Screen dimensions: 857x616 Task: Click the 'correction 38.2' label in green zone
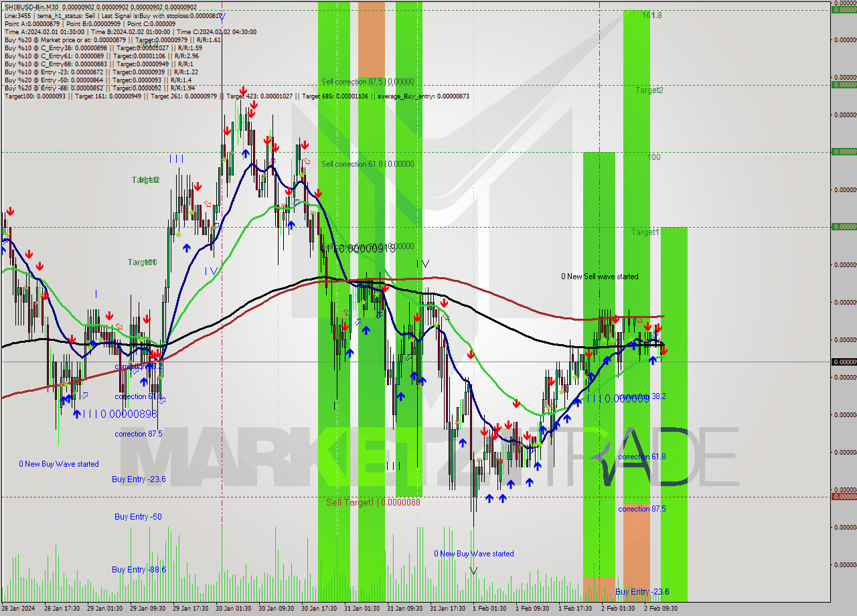642,396
